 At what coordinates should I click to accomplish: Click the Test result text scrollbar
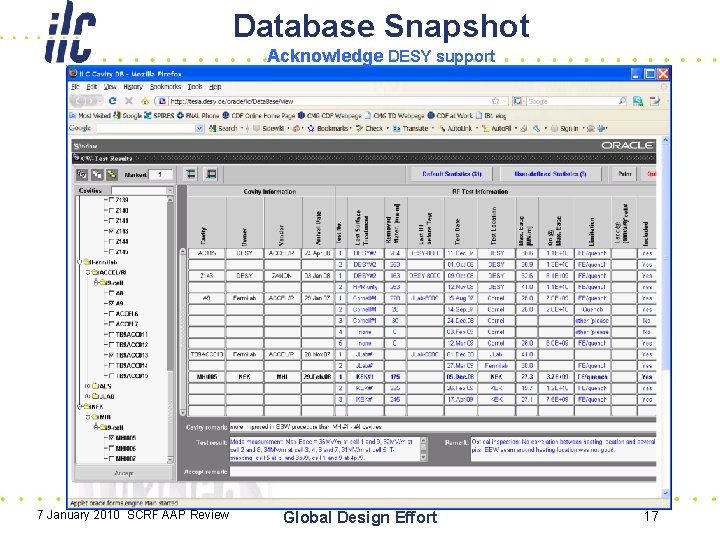(x=423, y=449)
